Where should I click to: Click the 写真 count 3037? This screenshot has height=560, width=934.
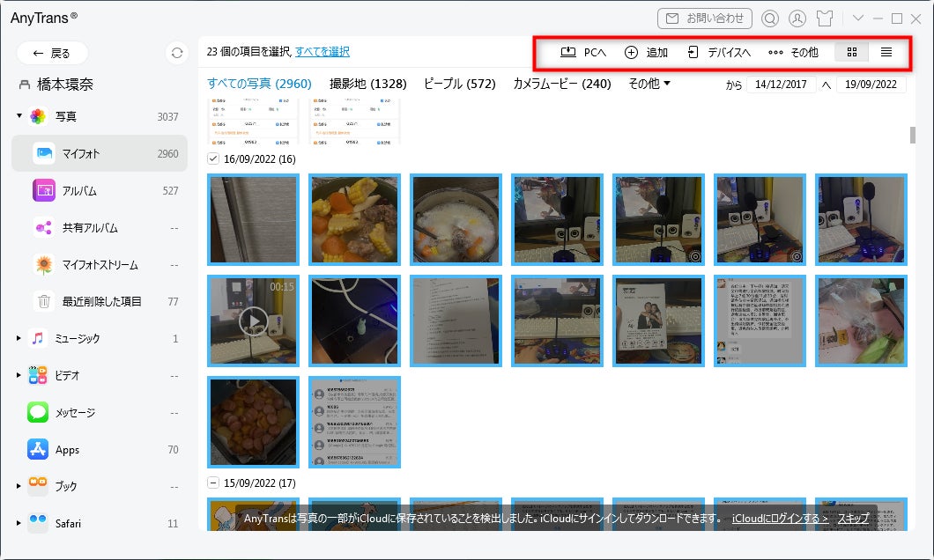click(x=167, y=116)
